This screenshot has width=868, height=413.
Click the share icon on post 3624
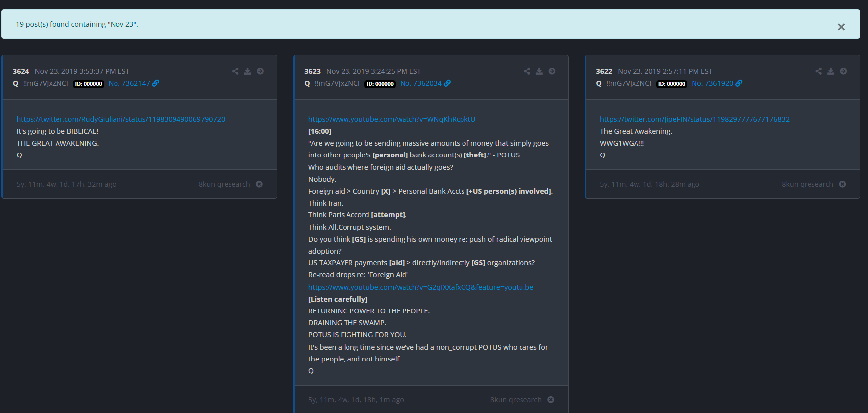pos(235,71)
